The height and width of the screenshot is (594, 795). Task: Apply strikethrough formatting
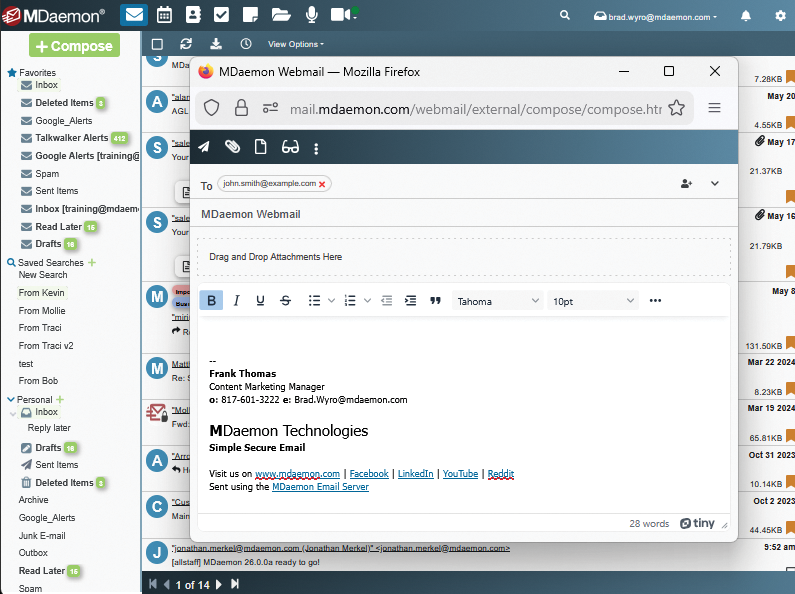(x=285, y=301)
